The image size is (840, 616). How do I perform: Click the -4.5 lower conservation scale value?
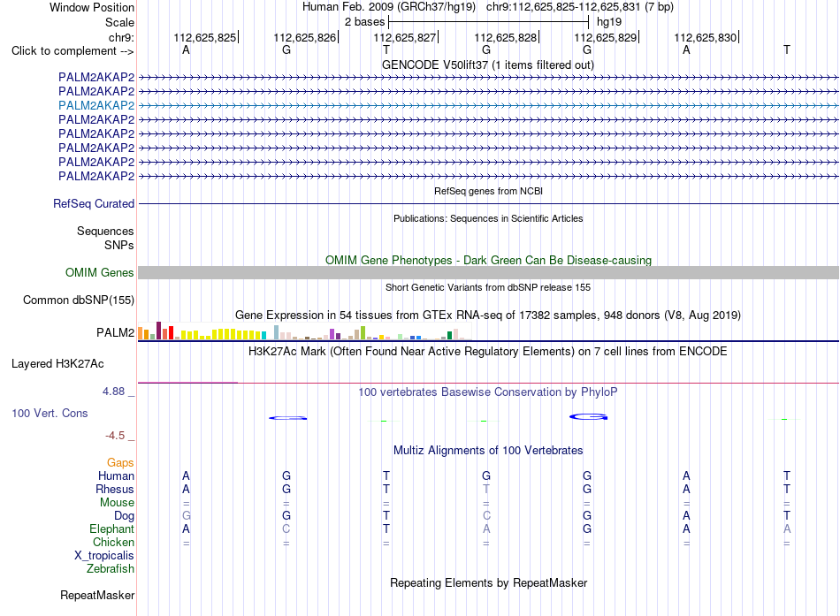pos(115,436)
